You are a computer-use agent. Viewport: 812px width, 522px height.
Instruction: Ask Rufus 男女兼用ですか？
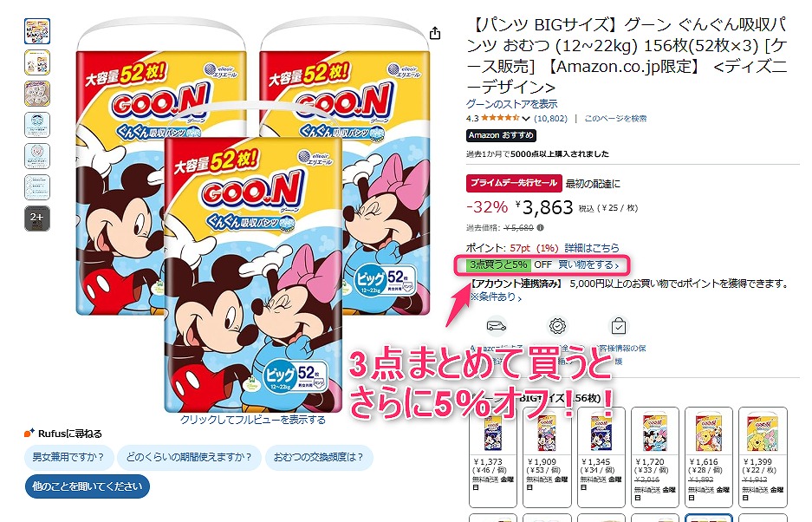coord(68,457)
